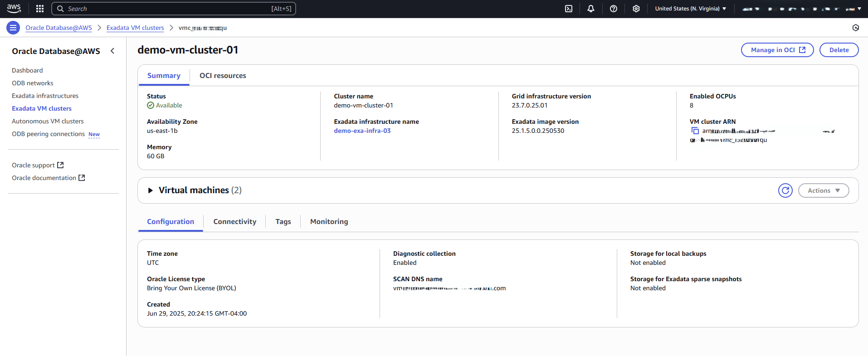
Task: Click the hexagon icon below the account menu
Action: coord(856,28)
